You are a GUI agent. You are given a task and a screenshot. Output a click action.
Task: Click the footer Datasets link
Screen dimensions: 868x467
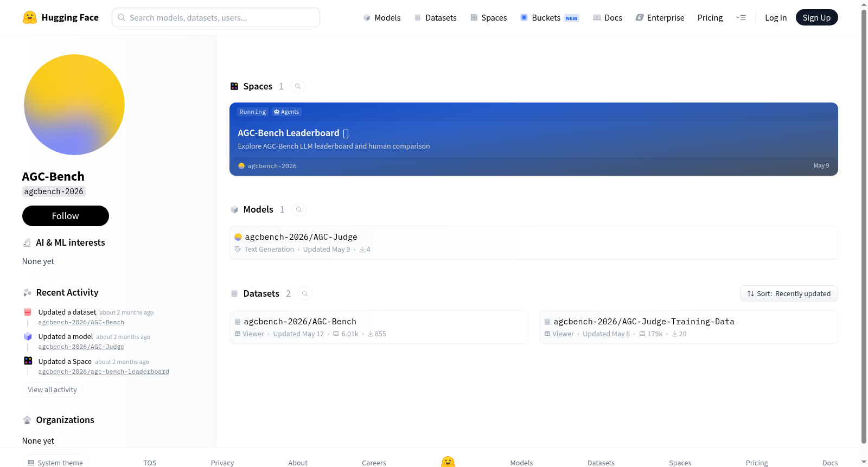click(601, 463)
